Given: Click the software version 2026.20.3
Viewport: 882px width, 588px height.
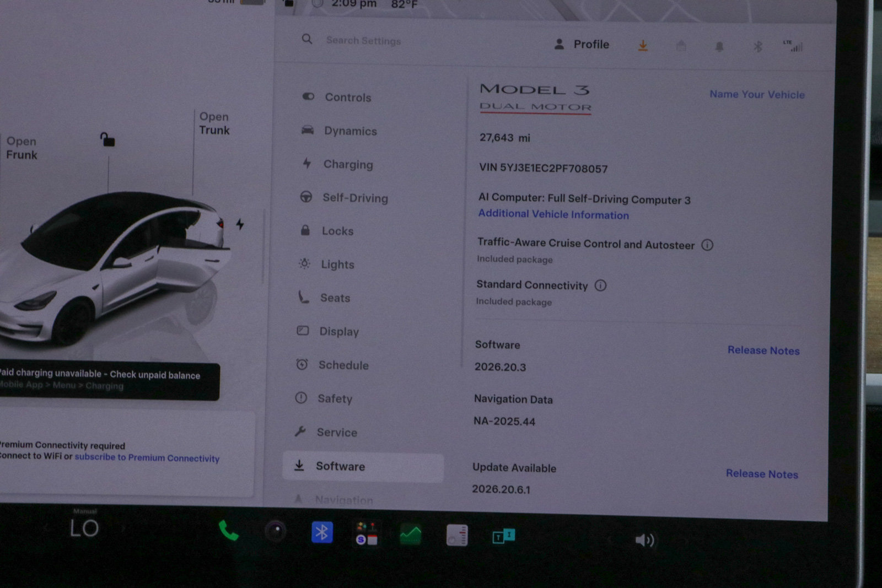Looking at the screenshot, I should tap(501, 367).
